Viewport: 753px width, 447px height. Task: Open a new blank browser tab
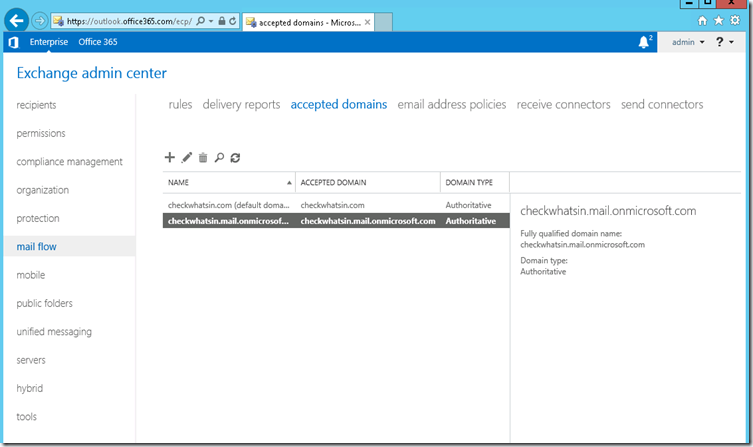[383, 22]
